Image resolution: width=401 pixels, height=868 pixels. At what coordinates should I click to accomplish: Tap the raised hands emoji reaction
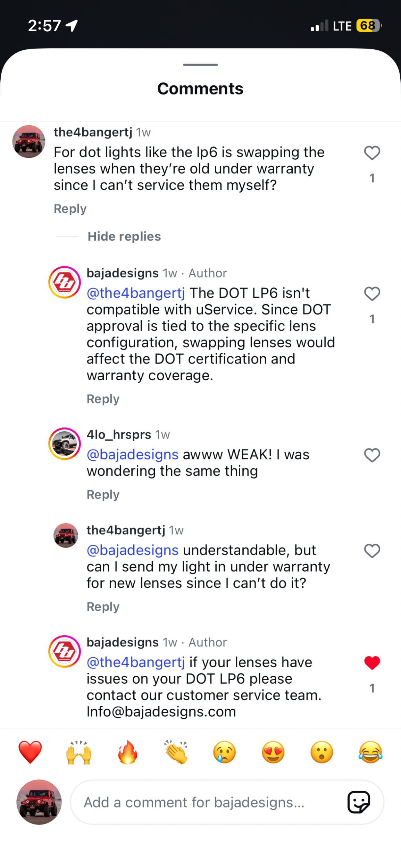pyautogui.click(x=79, y=752)
